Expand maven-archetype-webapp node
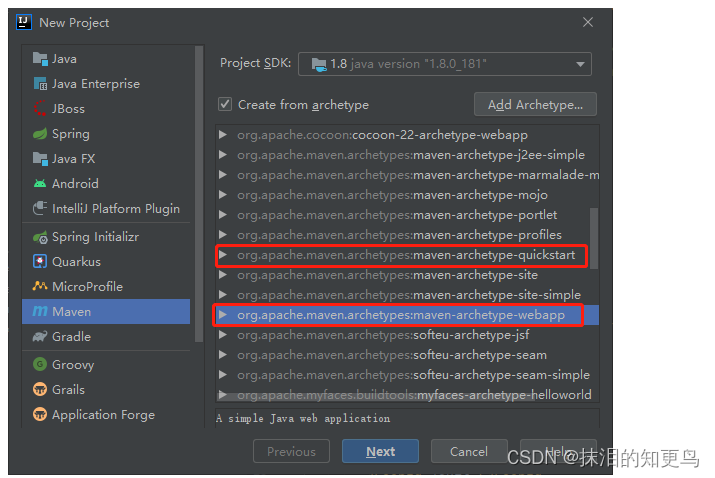Image resolution: width=715 pixels, height=478 pixels. point(223,315)
